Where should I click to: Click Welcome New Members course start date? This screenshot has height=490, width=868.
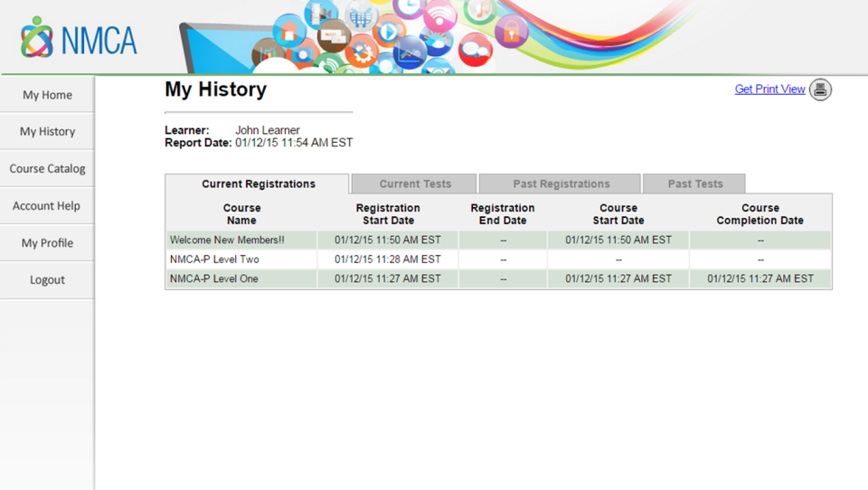pos(618,240)
